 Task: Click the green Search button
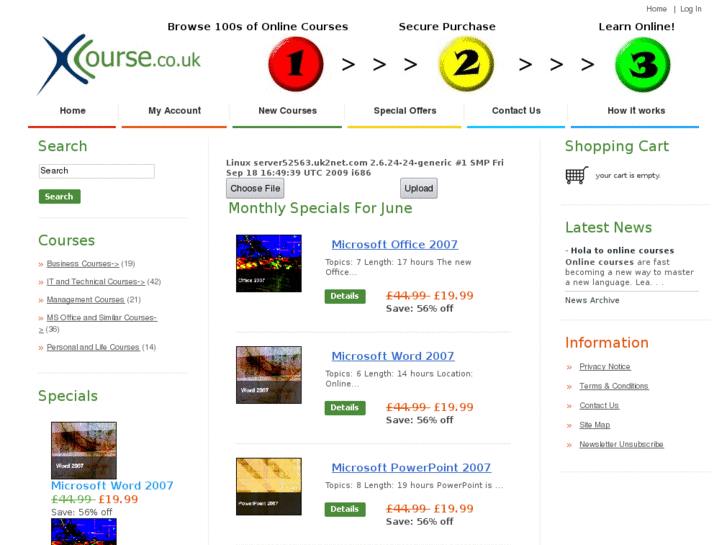click(59, 197)
